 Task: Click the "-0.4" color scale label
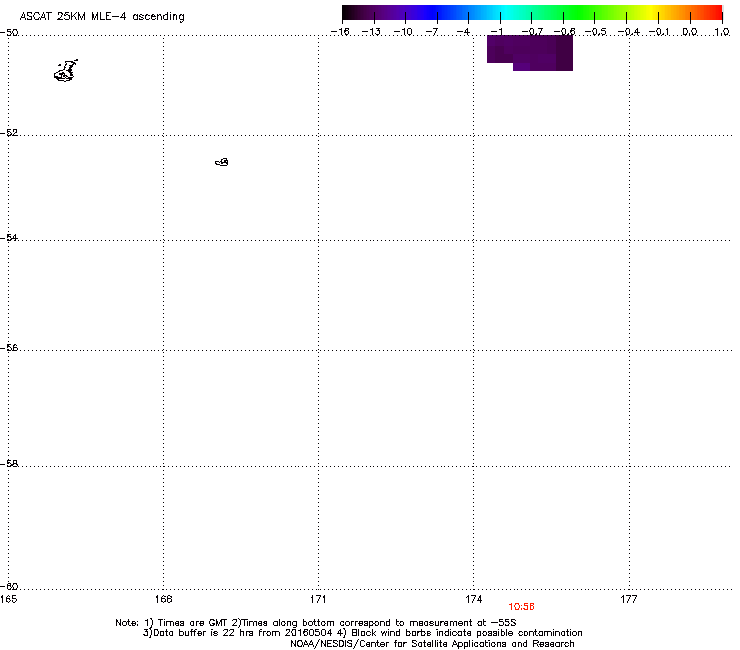(629, 32)
